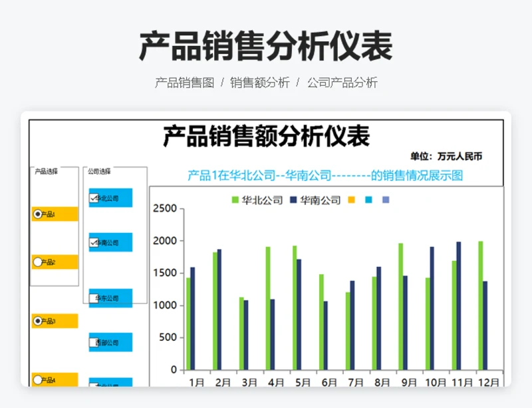
Task: Click the 7月 axis label
Action: pyautogui.click(x=356, y=382)
